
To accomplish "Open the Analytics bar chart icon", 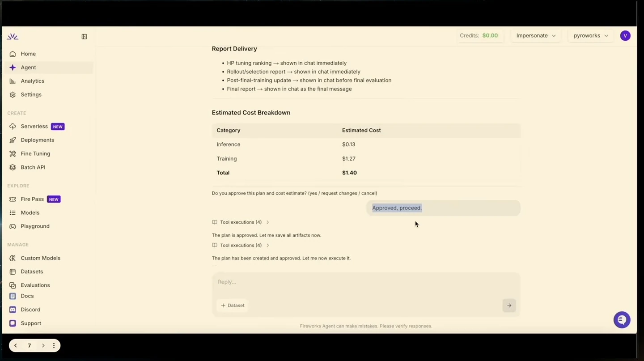I will tap(13, 81).
